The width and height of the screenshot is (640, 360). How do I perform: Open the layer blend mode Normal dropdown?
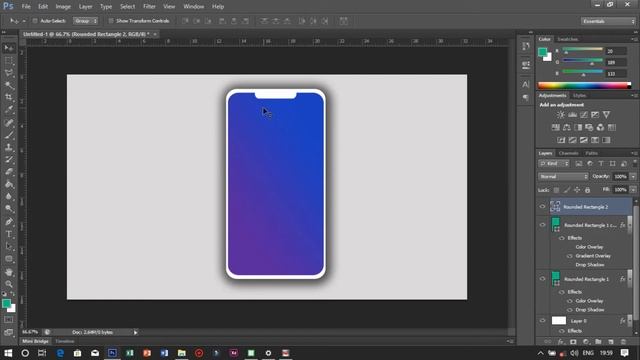click(x=563, y=177)
